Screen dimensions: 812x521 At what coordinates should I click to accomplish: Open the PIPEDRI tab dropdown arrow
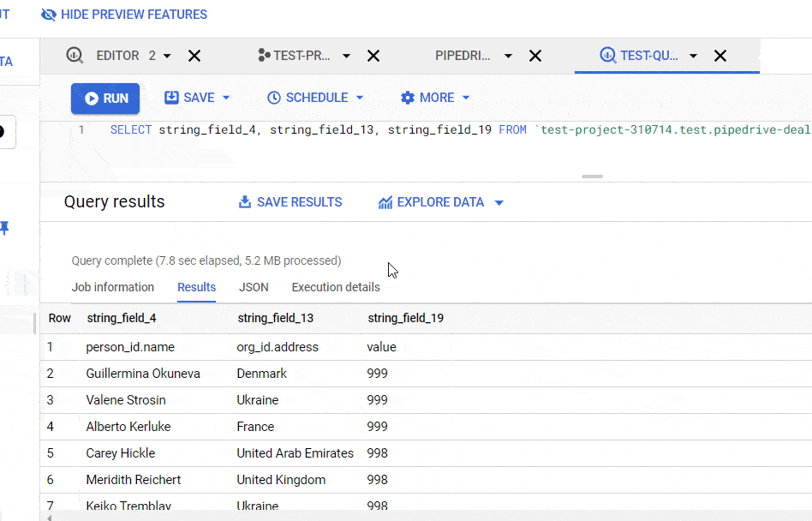point(509,56)
